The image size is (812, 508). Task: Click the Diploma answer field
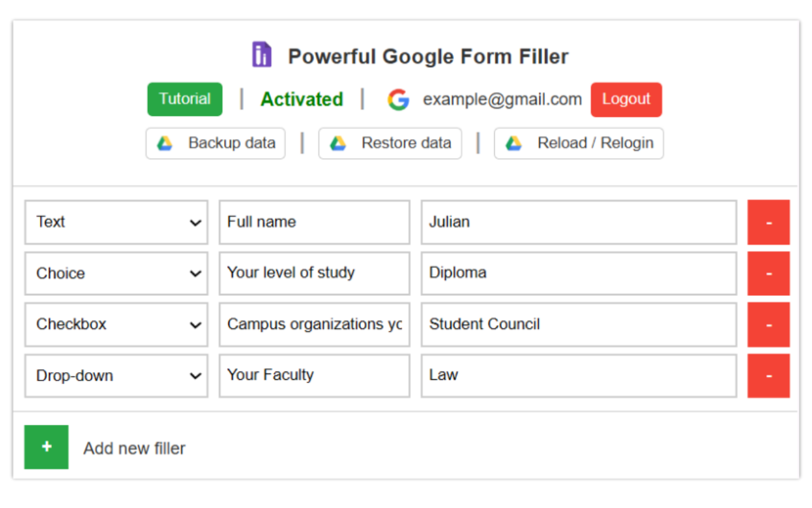click(x=579, y=273)
